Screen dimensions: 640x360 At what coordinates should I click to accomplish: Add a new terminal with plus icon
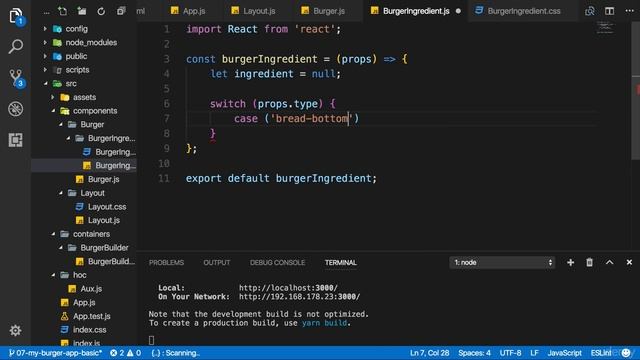(x=571, y=262)
